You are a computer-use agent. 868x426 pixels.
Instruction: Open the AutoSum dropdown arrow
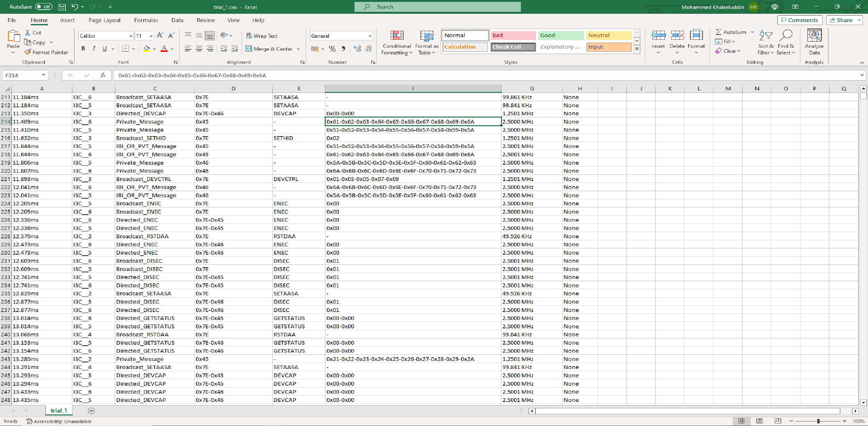752,32
